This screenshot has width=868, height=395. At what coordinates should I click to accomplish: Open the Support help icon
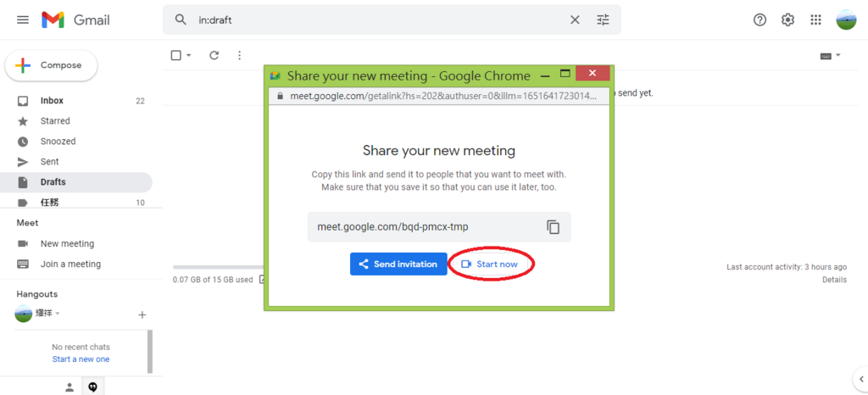click(x=759, y=19)
